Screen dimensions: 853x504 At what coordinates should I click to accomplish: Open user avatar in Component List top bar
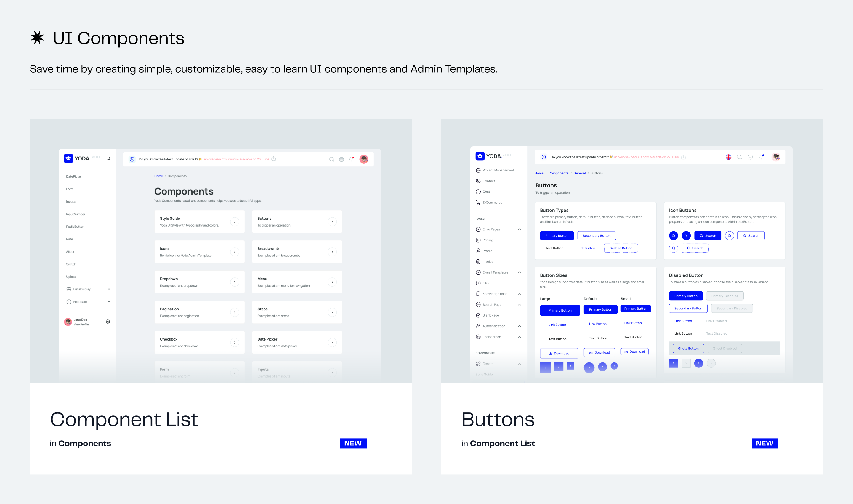click(x=364, y=159)
